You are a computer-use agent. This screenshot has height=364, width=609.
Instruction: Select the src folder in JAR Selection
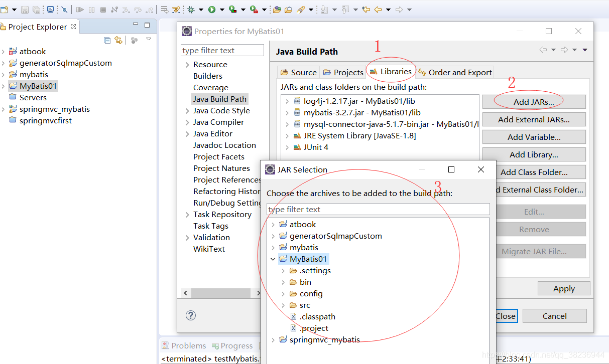[x=305, y=305]
